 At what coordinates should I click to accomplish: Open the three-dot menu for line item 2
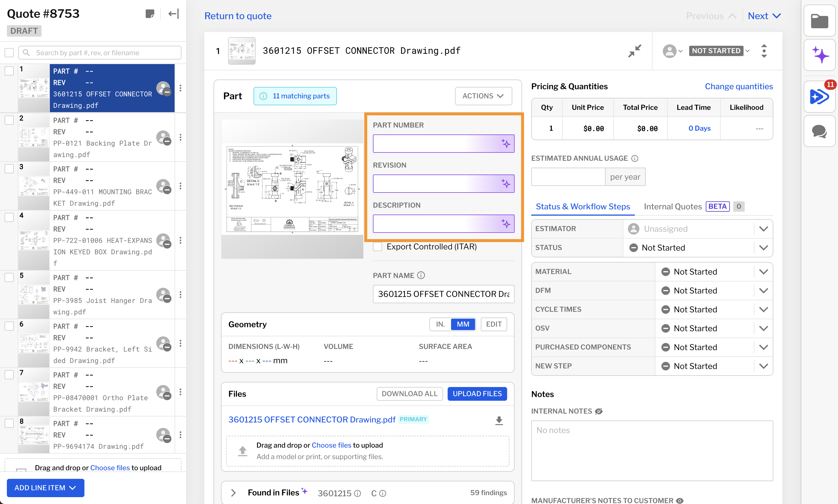(180, 137)
